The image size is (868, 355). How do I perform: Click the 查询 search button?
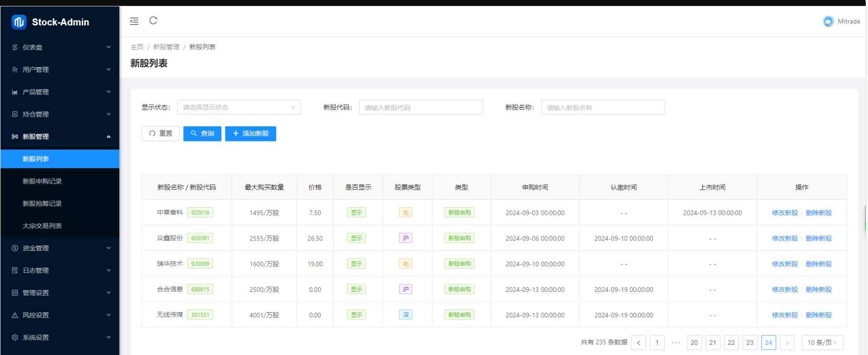click(x=202, y=134)
